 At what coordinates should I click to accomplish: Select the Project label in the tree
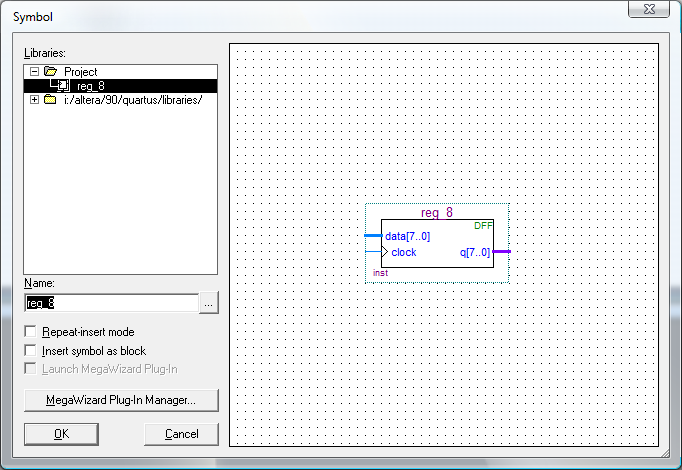point(80,72)
